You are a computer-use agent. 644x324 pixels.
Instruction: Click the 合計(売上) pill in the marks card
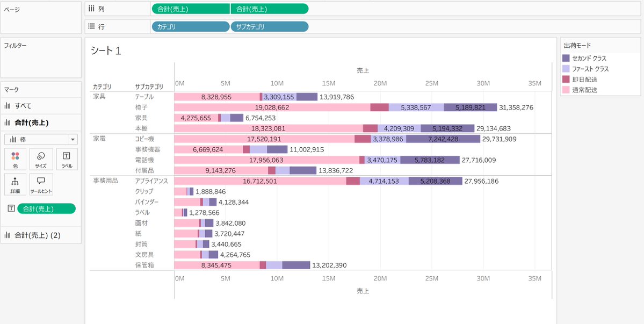click(x=46, y=208)
